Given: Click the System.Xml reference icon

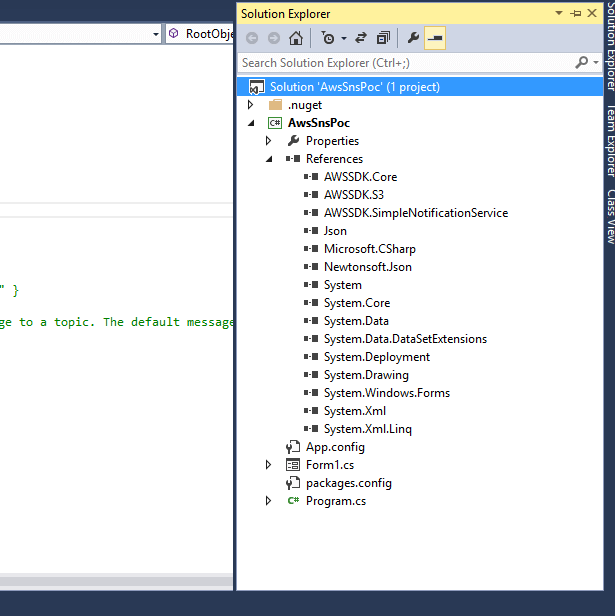Looking at the screenshot, I should point(311,411).
